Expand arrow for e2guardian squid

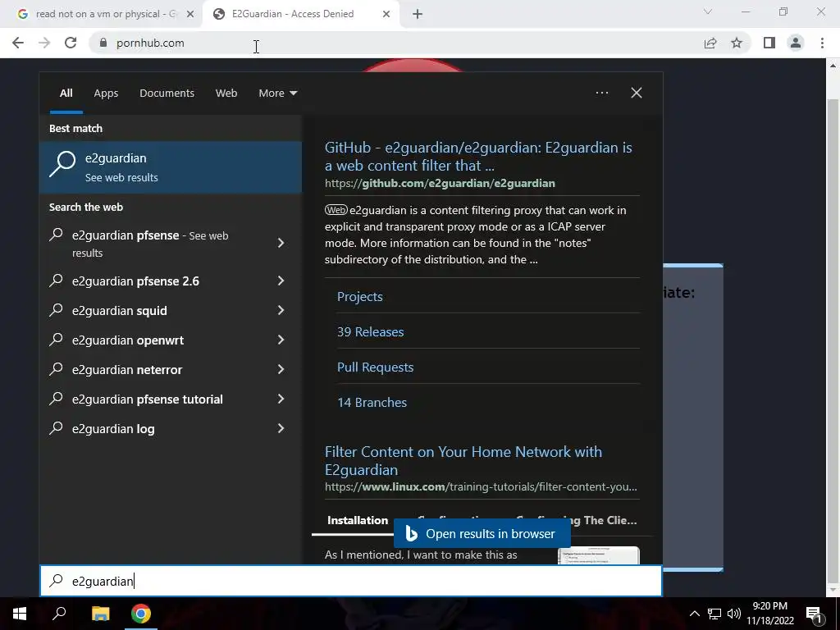[x=281, y=310]
